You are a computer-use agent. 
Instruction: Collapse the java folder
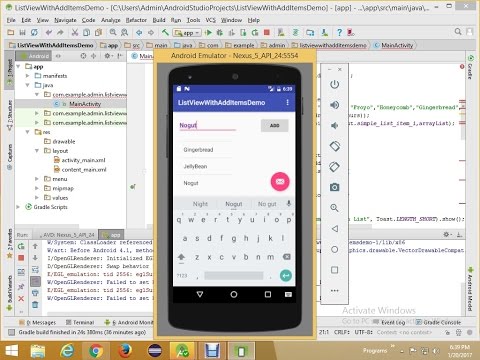(x=28, y=85)
